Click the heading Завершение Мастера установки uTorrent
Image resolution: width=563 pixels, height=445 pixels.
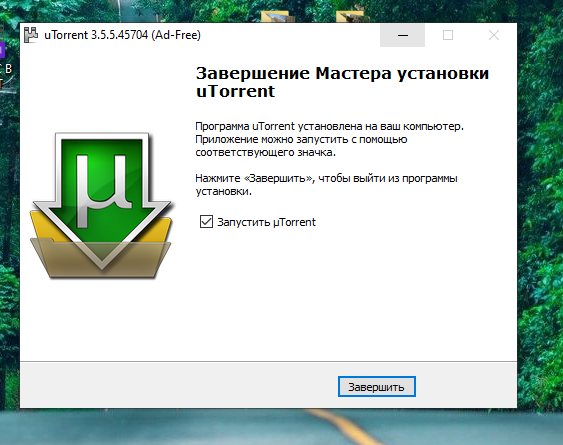343,82
